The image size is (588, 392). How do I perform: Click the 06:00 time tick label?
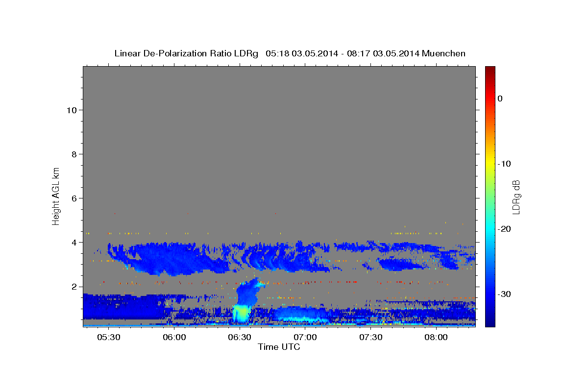(174, 337)
